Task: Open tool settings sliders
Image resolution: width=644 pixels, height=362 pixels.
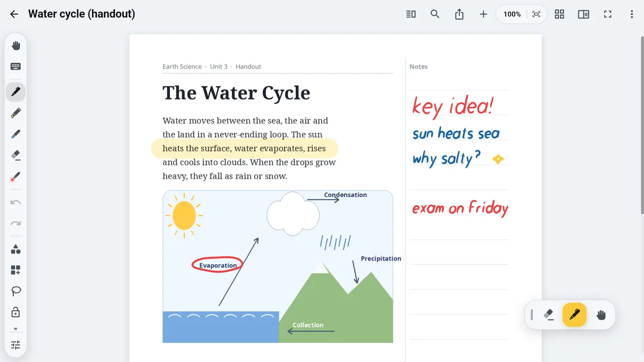Action: click(16, 345)
